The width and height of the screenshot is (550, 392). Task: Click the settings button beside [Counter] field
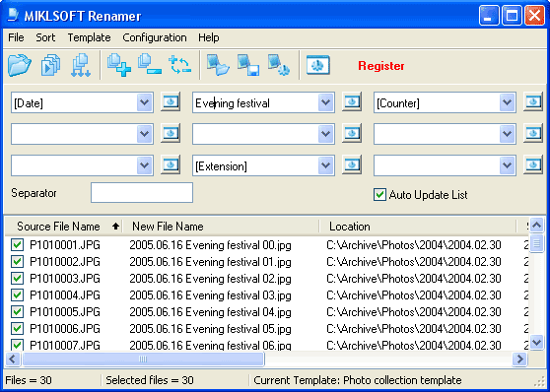[x=533, y=102]
